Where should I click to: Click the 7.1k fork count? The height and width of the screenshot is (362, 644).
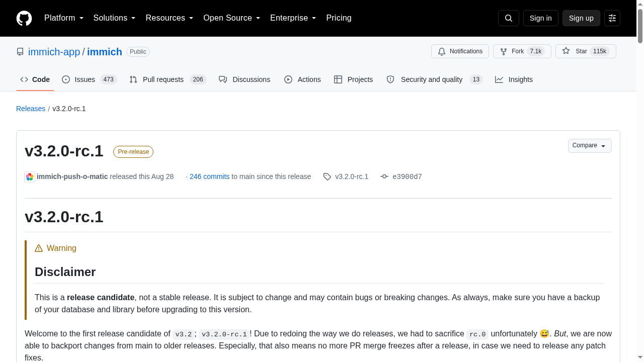pos(536,51)
